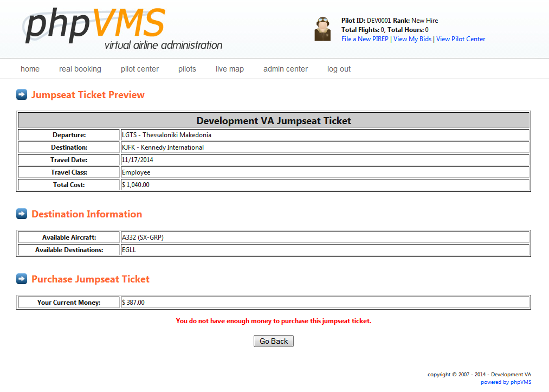Click the copyright Development VA text
Image resolution: width=549 pixels, height=392 pixels.
[x=479, y=375]
